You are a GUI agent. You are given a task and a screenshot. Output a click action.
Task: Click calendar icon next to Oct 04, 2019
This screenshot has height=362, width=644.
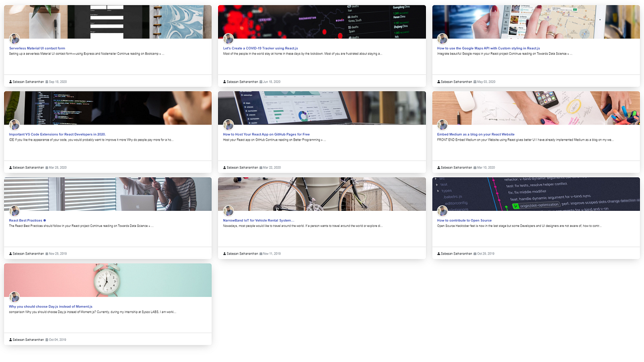point(47,340)
